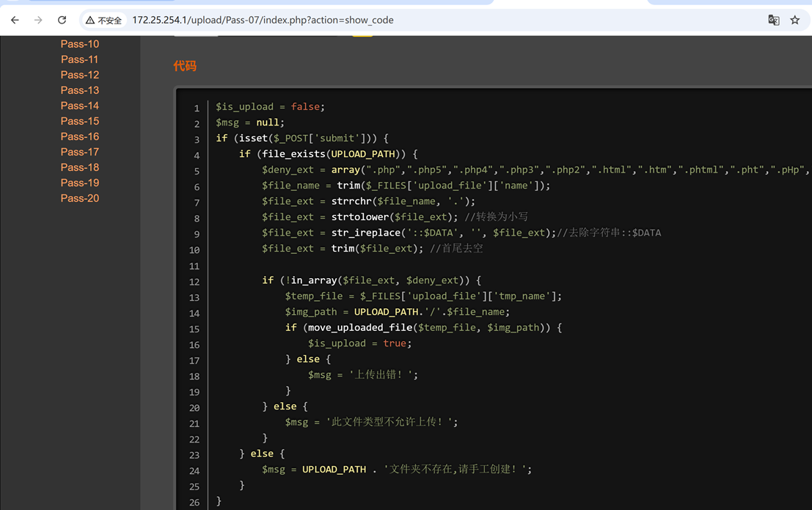
Task: Click the in_array condition line
Action: click(371, 280)
